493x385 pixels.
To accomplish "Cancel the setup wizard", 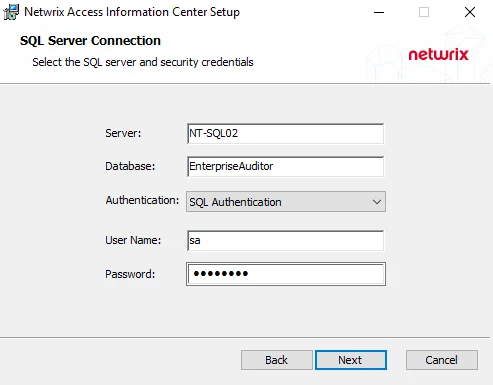I will coord(442,360).
